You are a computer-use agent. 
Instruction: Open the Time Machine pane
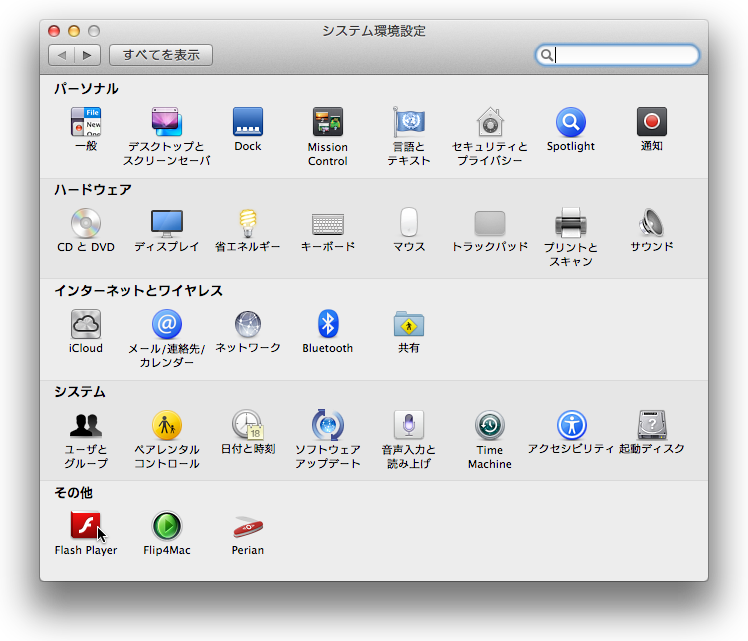point(489,427)
